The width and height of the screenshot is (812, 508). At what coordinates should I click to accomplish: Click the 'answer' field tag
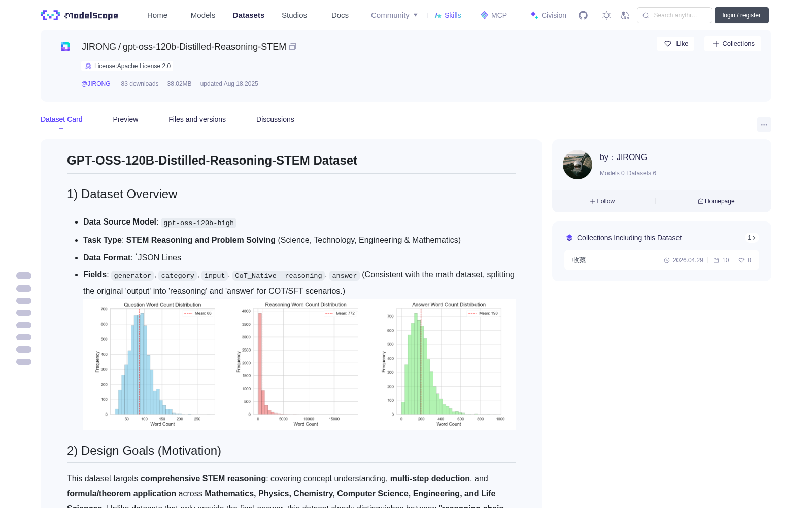(345, 276)
